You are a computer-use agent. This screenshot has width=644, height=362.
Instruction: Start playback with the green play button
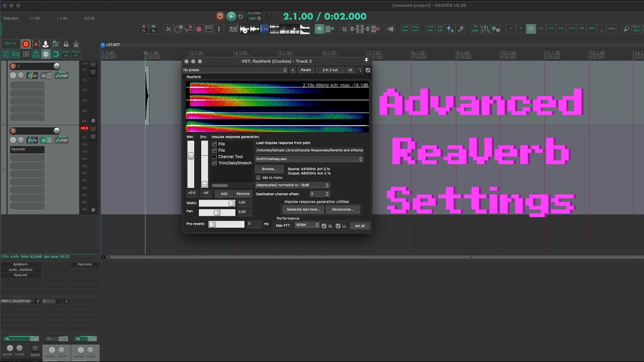tap(231, 16)
